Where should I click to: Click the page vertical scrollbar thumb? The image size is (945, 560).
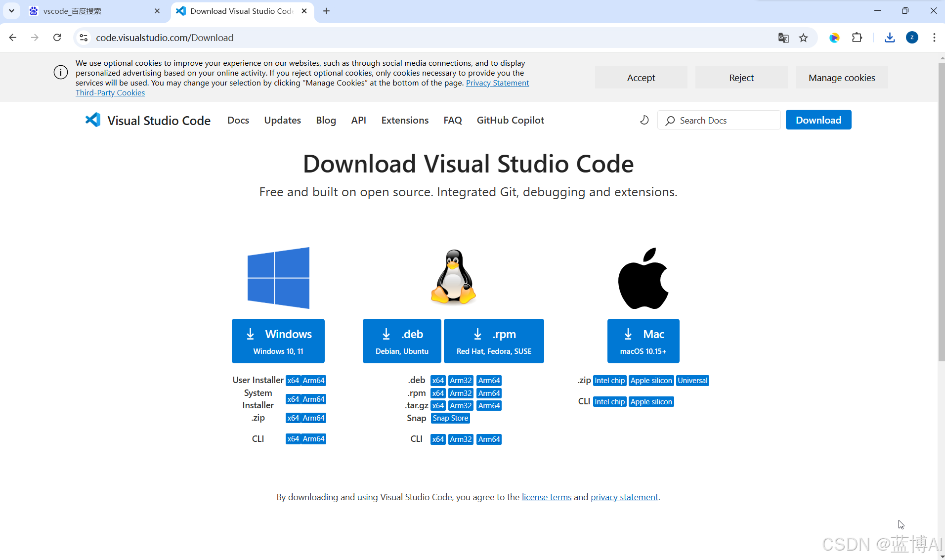941,213
